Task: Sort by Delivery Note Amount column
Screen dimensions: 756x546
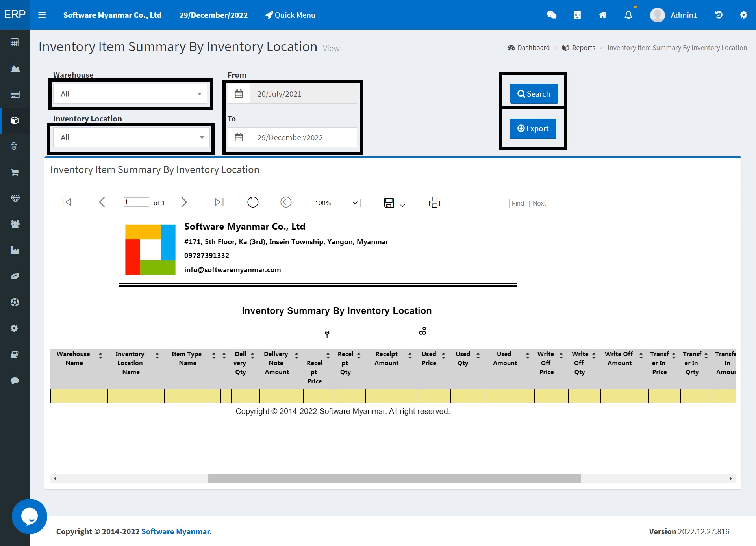Action: 296,356
